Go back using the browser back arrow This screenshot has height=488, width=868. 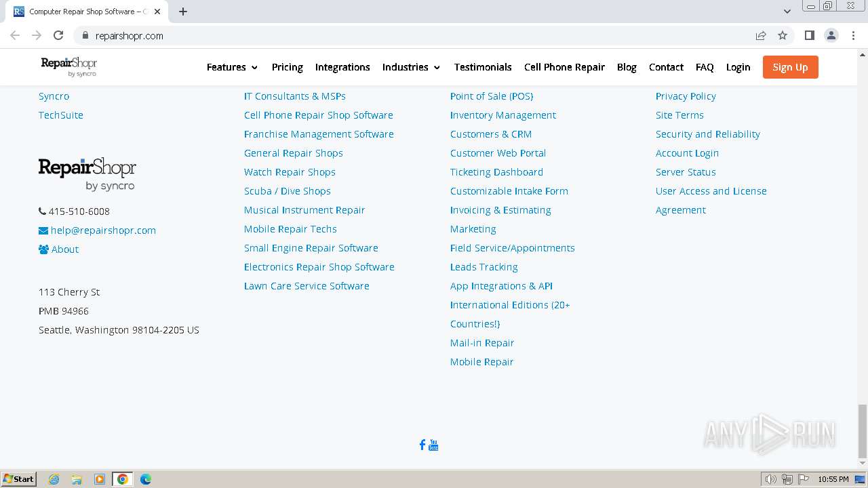coord(15,35)
